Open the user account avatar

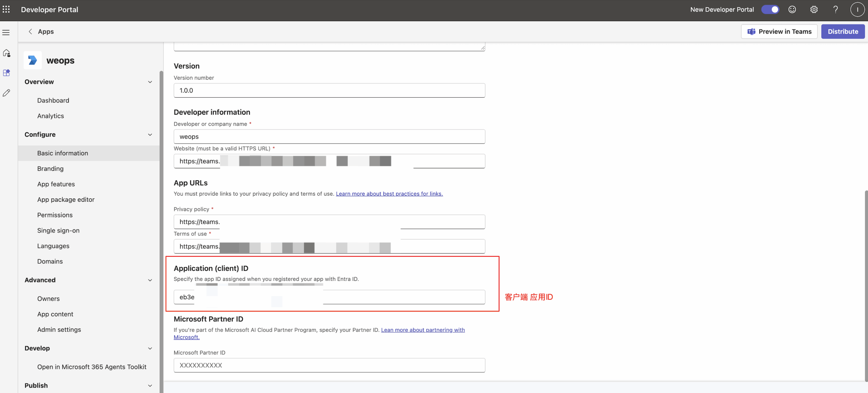857,9
